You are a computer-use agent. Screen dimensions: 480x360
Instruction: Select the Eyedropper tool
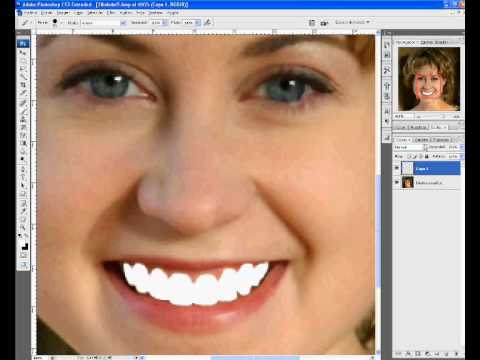click(x=24, y=211)
